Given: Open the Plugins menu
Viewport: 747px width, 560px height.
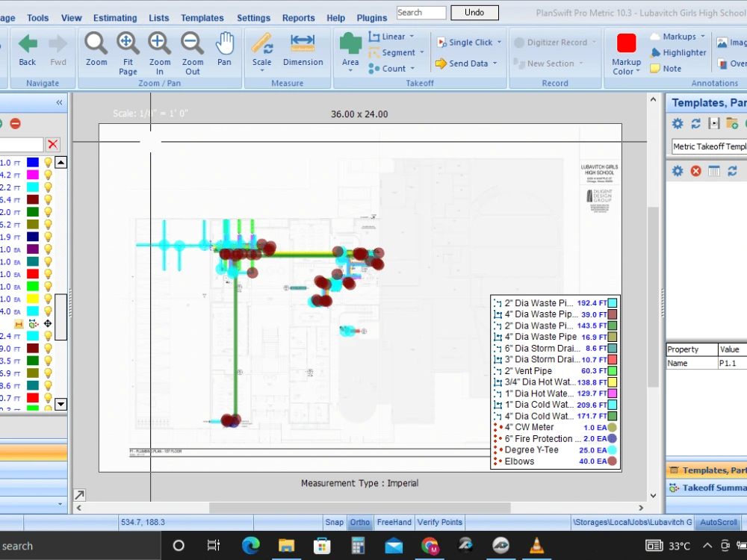Looking at the screenshot, I should (371, 18).
